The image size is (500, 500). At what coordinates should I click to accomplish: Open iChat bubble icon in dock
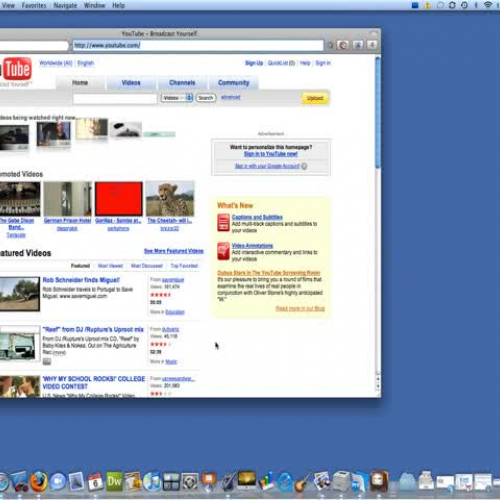click(58, 482)
